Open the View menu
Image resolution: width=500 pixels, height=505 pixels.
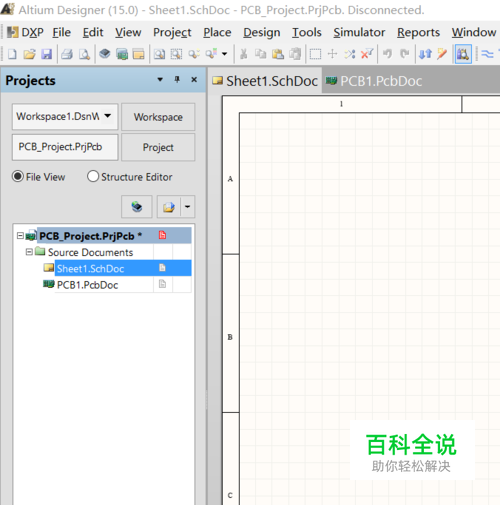(x=128, y=32)
